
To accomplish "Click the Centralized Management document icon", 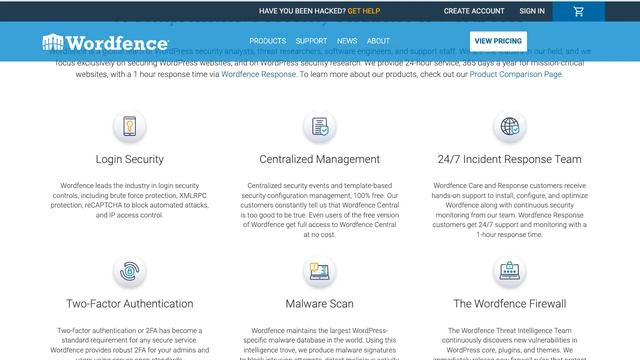I will point(320,127).
